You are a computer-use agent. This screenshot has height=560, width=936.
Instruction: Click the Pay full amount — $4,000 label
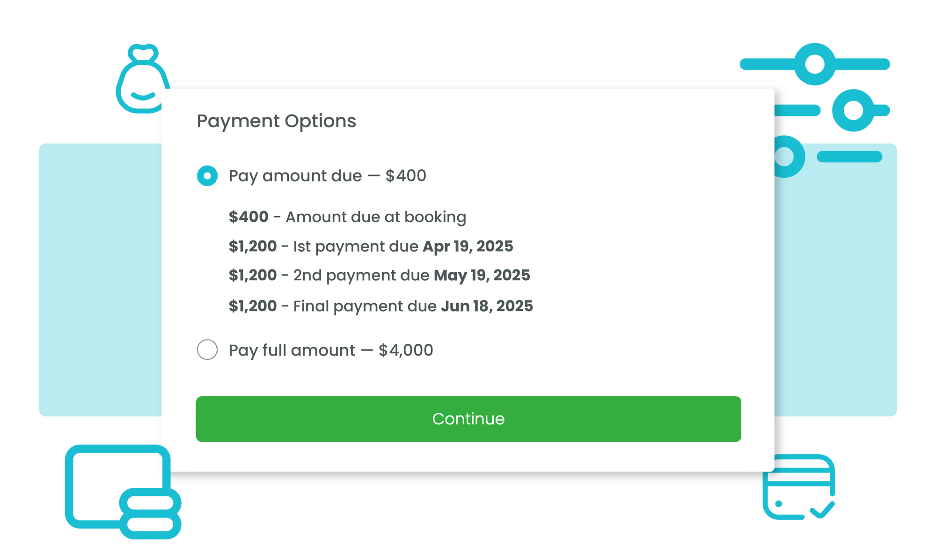click(x=331, y=350)
